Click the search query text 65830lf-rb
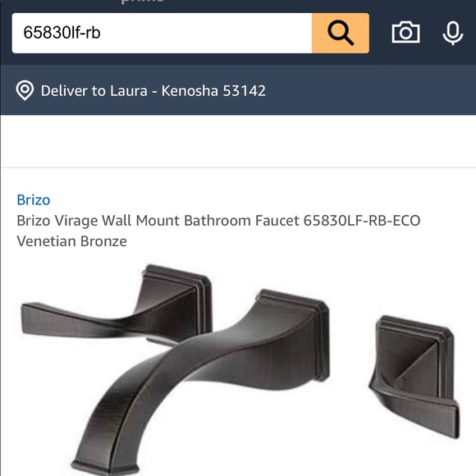Viewport: 476px width, 476px height. coord(62,33)
